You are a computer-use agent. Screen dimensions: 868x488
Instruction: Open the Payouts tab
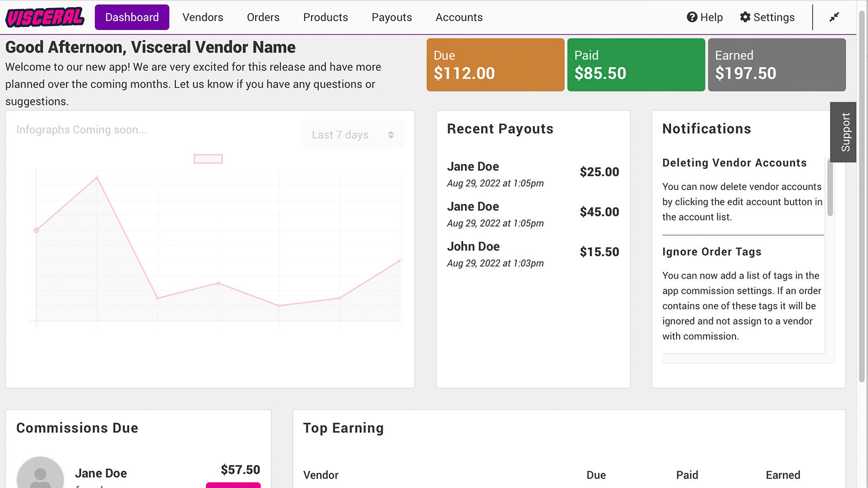[392, 17]
